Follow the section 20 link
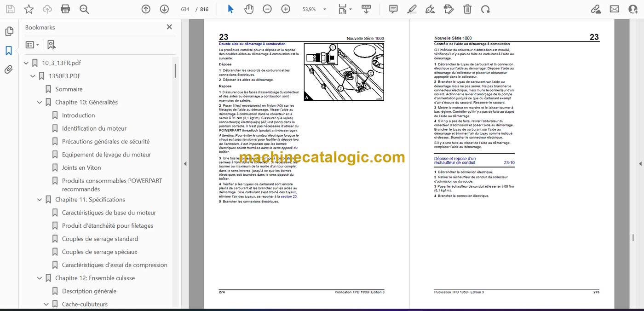 click(x=289, y=196)
